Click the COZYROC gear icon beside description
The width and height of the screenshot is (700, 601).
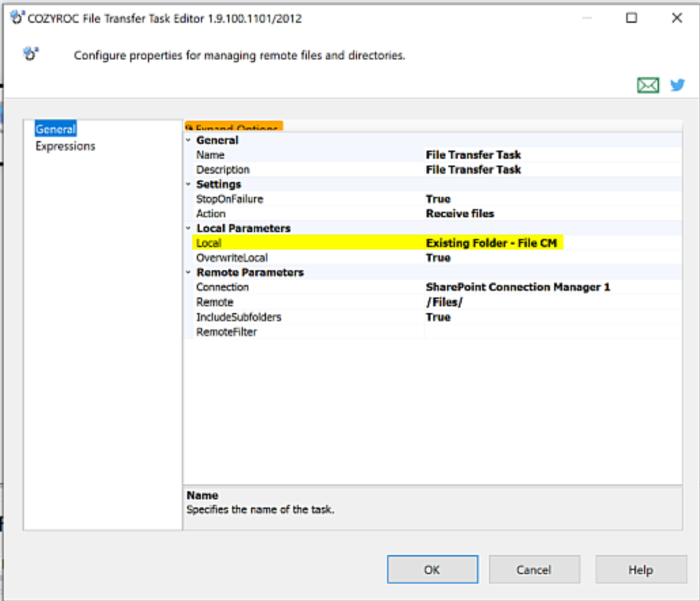pos(31,54)
